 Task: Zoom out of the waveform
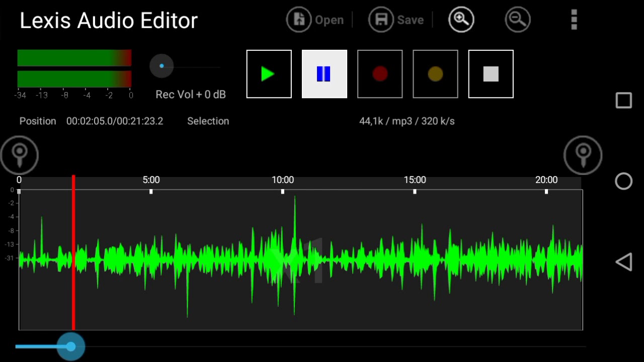518,20
